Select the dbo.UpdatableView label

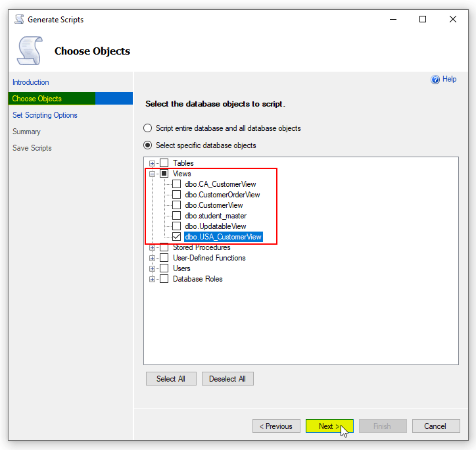[x=215, y=226]
